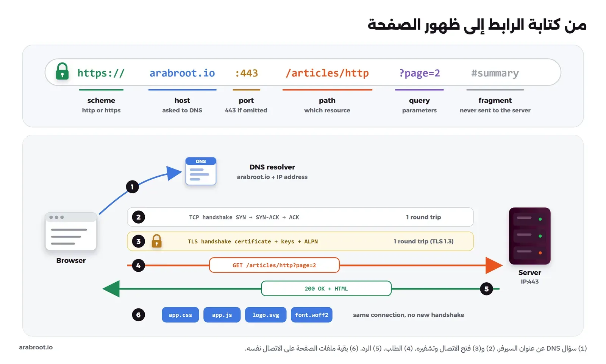This screenshot has width=606, height=364.
Task: Click the dark Server rack icon
Action: [x=529, y=236]
